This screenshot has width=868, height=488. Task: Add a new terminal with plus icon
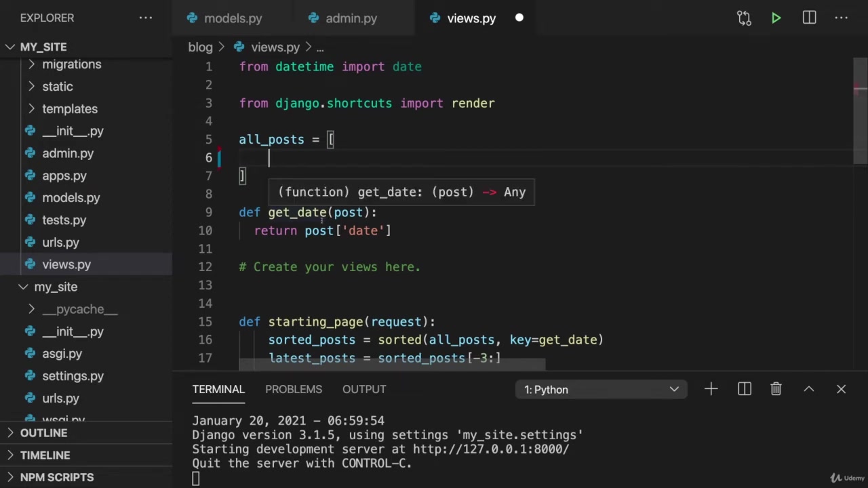tap(711, 389)
